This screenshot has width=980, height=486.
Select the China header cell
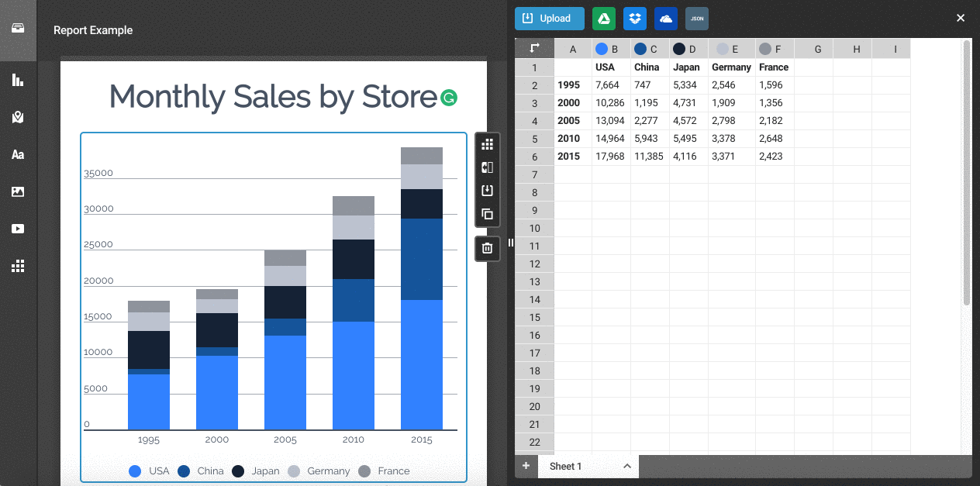pos(650,67)
